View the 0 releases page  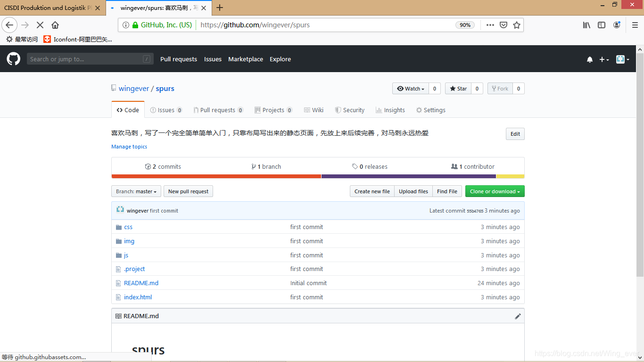point(370,166)
